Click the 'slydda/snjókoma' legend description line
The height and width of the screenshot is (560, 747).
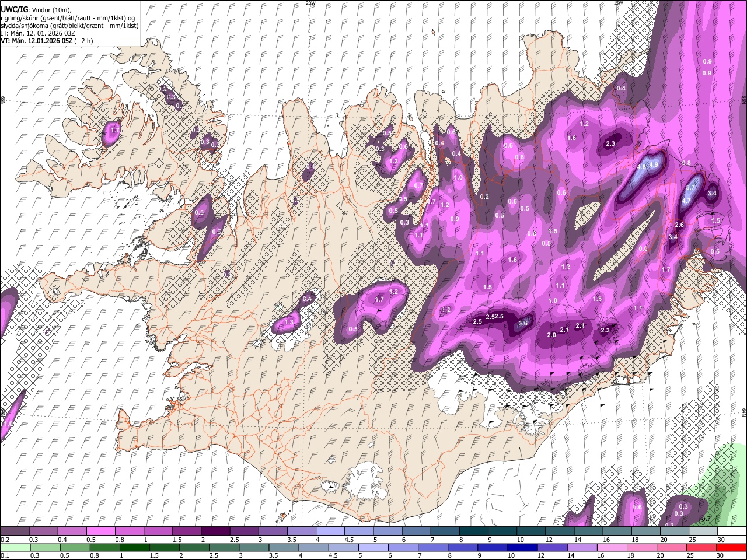(x=70, y=26)
